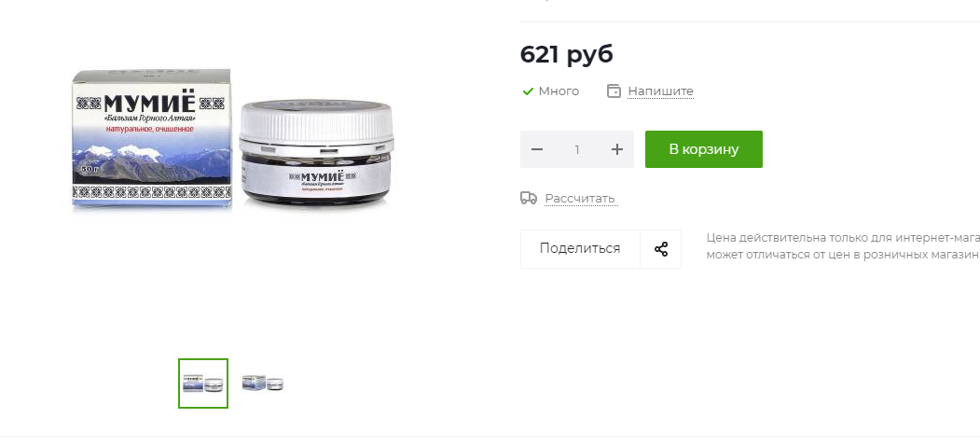Screen dimensions: 980x446
Task: Increase quantity with the plus icon
Action: (617, 149)
